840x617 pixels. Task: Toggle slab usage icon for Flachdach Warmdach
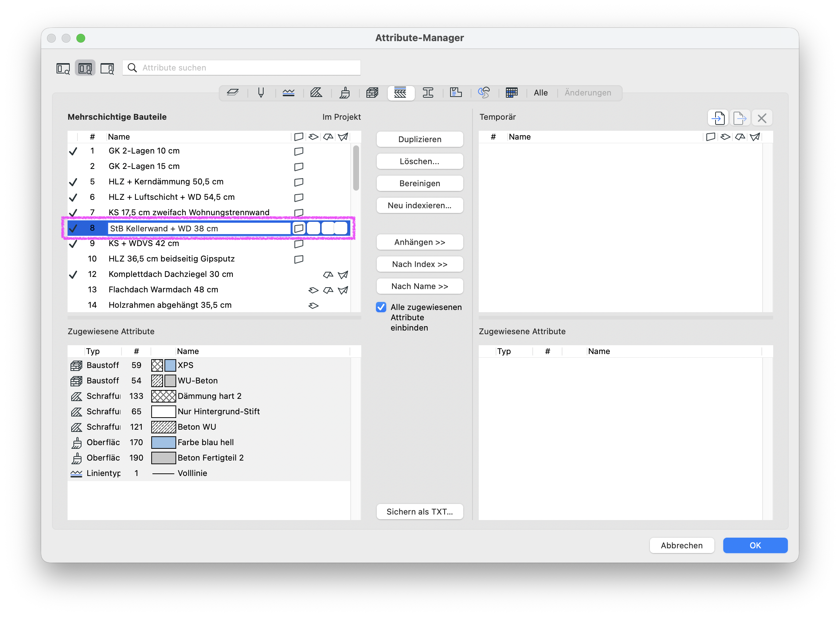[x=313, y=290]
